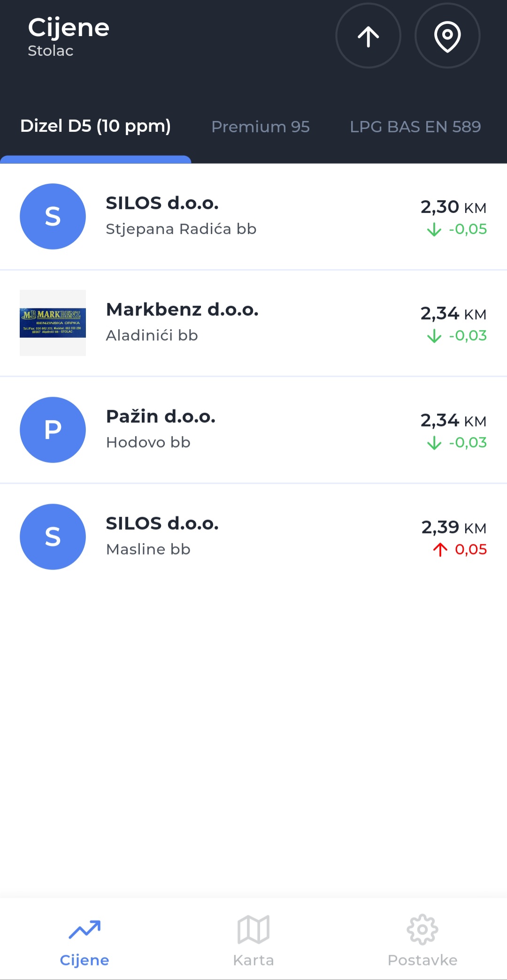
Task: Tap the 2,30 KM price value
Action: [x=453, y=207]
